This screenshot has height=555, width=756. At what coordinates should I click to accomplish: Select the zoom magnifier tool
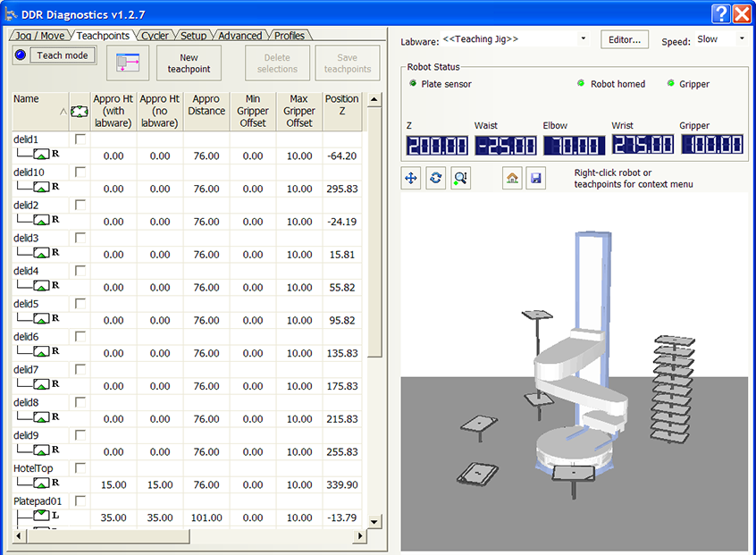(x=460, y=178)
